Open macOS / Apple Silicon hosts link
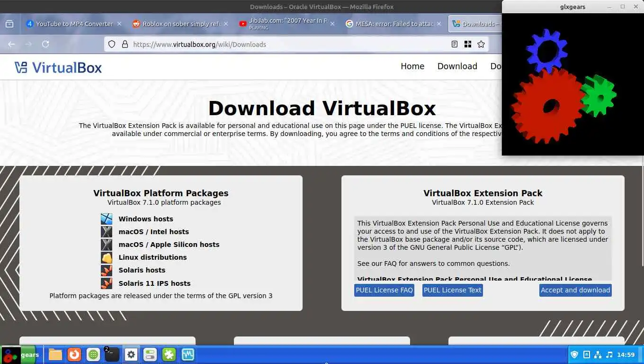644x364 pixels. [169, 245]
